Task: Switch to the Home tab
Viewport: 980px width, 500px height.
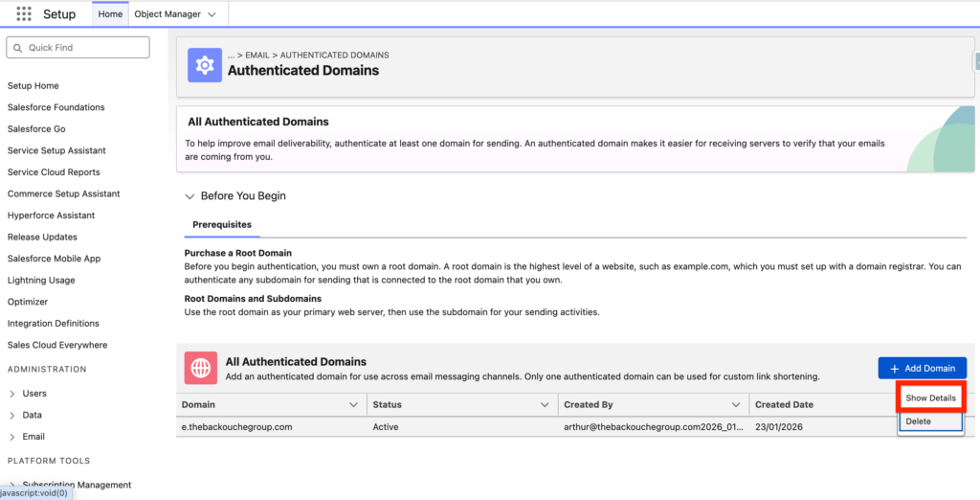Action: tap(110, 14)
